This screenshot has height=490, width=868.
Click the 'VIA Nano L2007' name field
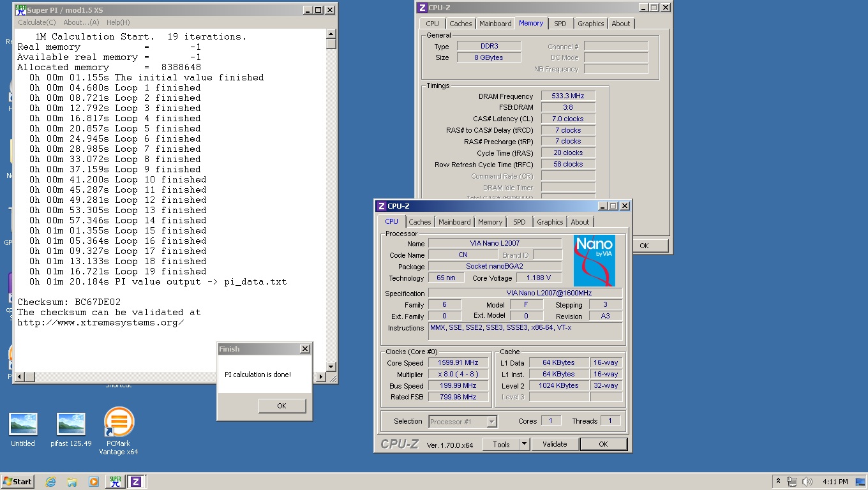495,243
